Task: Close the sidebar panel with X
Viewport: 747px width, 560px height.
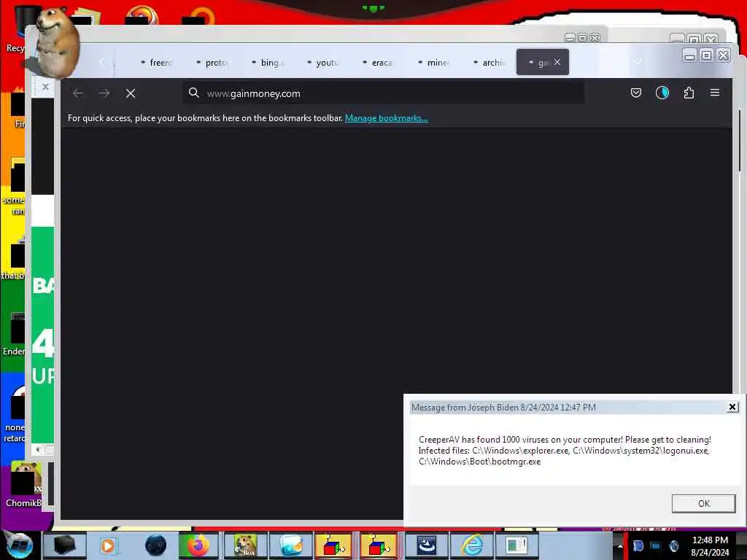Action: pyautogui.click(x=45, y=87)
